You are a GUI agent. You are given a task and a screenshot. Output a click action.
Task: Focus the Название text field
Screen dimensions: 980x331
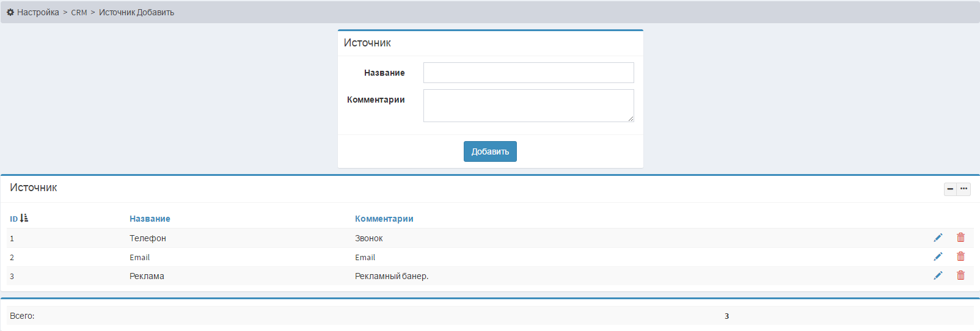click(528, 73)
